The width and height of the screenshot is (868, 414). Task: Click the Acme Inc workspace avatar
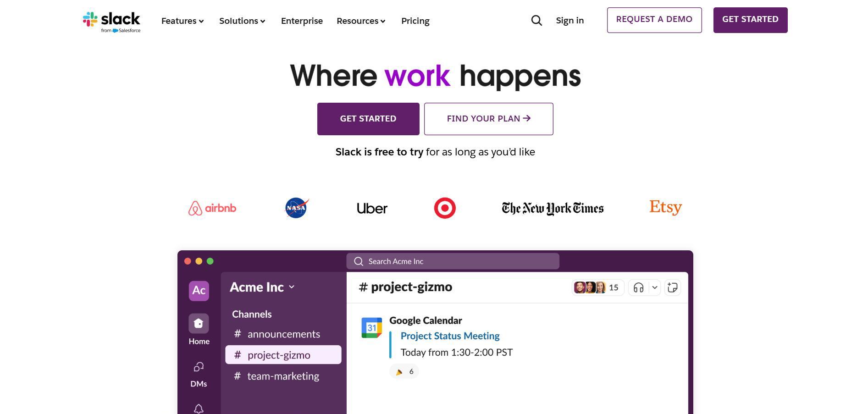point(199,291)
